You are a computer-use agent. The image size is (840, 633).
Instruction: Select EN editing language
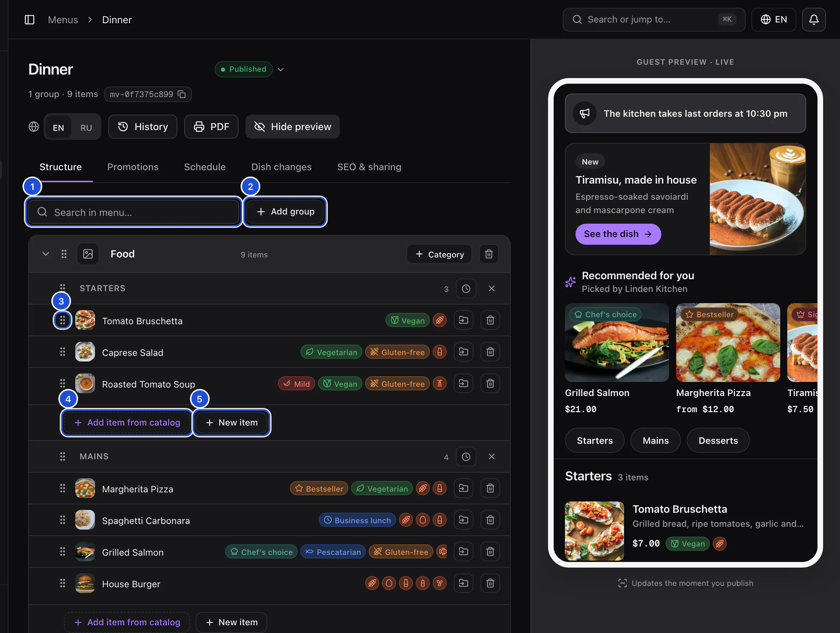[x=58, y=128]
